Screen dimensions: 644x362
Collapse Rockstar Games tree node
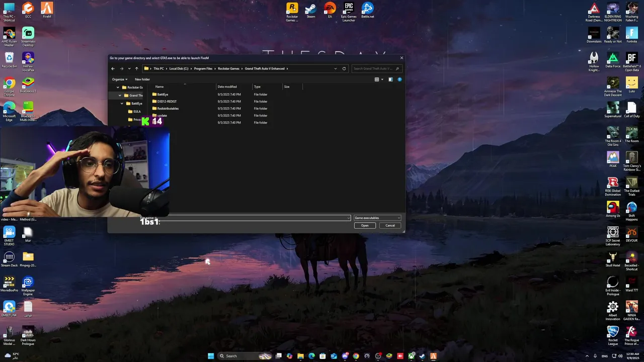coord(118,87)
